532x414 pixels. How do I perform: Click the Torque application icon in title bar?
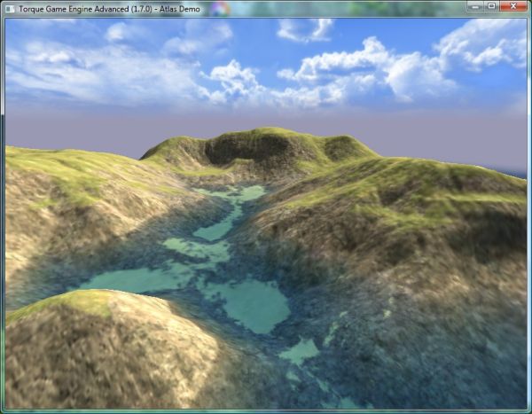10,9
